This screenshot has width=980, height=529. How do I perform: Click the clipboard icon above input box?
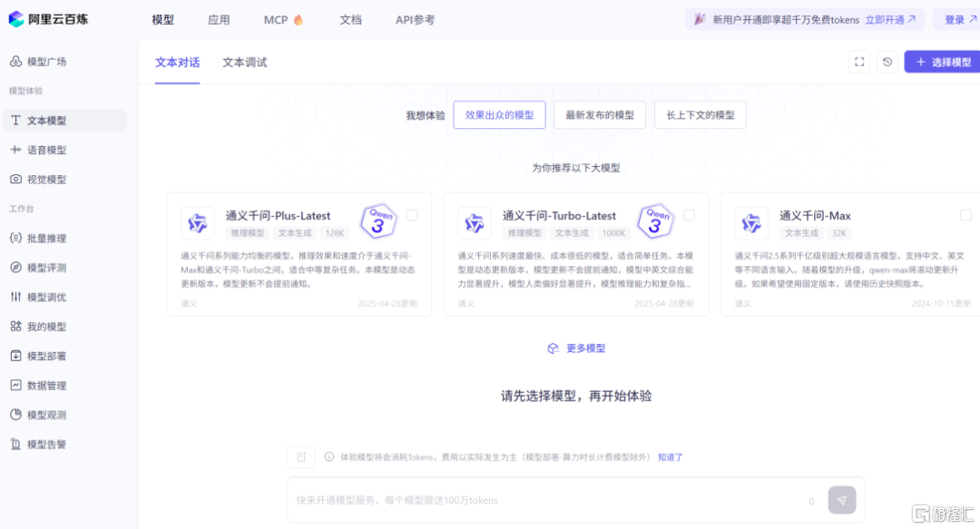[x=301, y=457]
